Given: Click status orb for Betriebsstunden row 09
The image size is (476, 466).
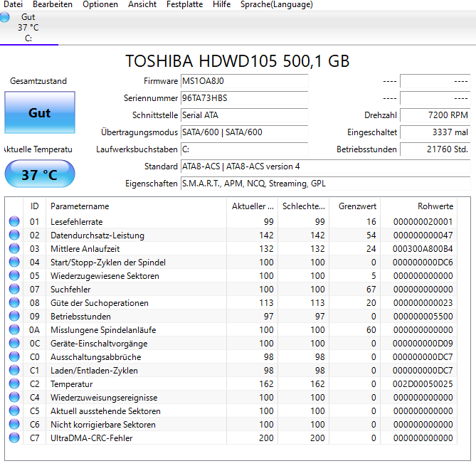Looking at the screenshot, I should pos(14,316).
